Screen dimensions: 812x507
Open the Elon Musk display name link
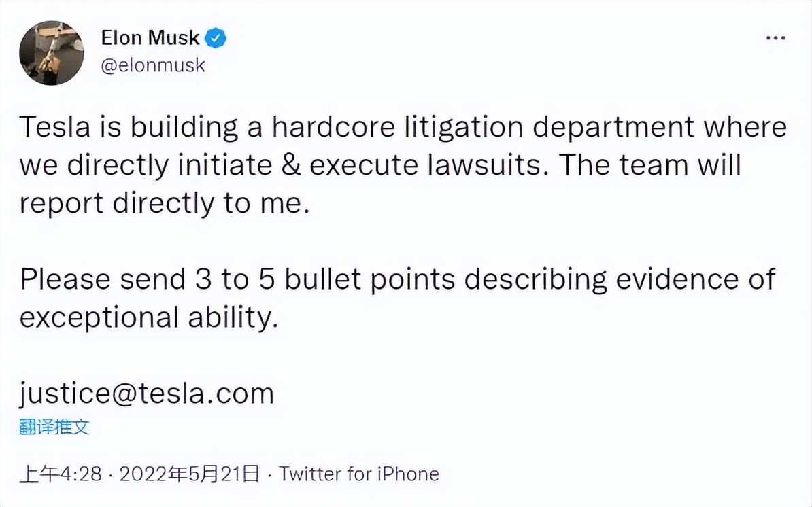(x=150, y=38)
